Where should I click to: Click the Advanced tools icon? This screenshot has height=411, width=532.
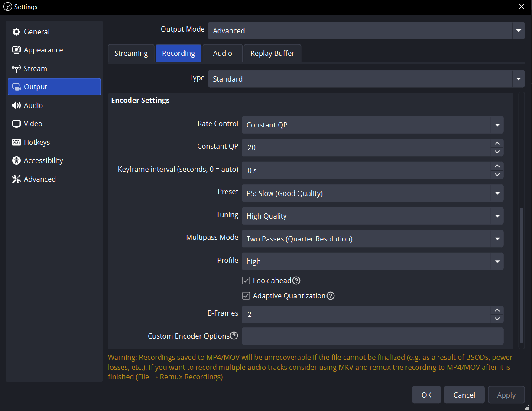(16, 179)
